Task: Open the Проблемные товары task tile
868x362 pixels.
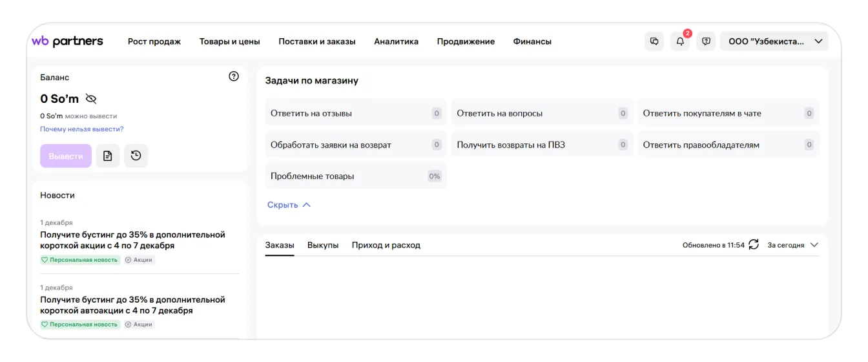Action: point(355,176)
